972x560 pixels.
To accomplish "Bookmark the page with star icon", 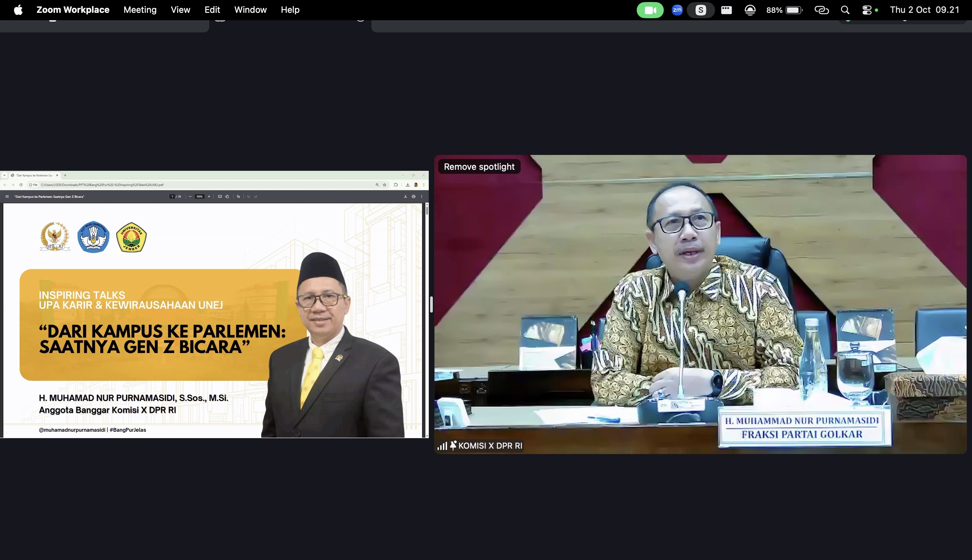I will [384, 185].
